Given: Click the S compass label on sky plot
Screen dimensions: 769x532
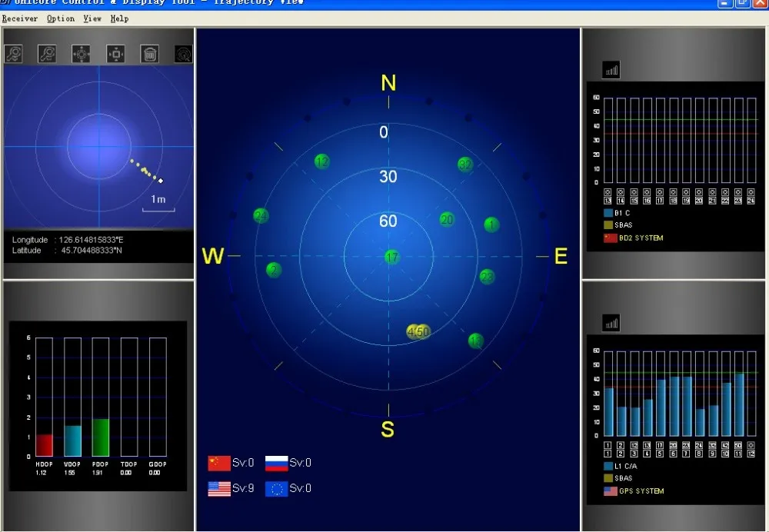Looking at the screenshot, I should 388,429.
